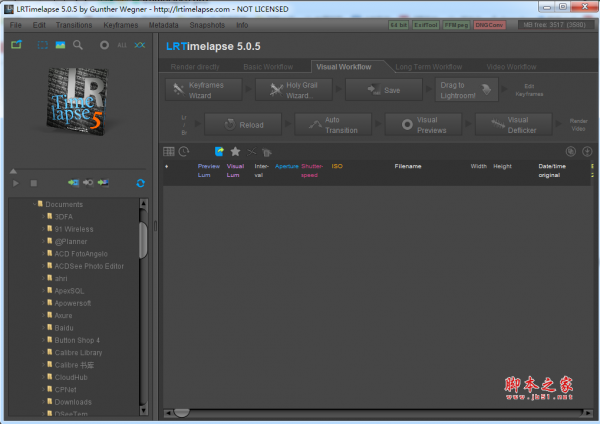
Task: Click the blue landscape image icon
Action: click(60, 45)
